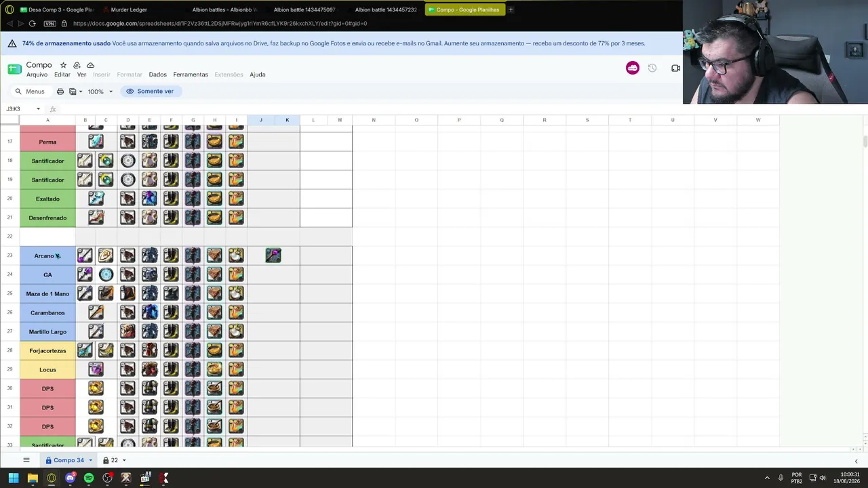Open Spotify from the taskbar

89,478
